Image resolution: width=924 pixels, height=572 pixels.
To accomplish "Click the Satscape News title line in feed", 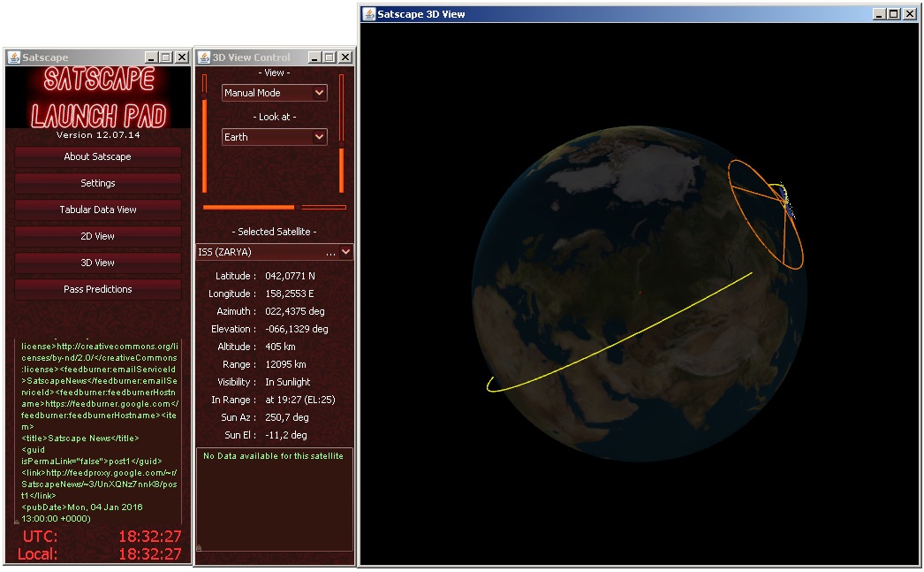I will (80, 439).
